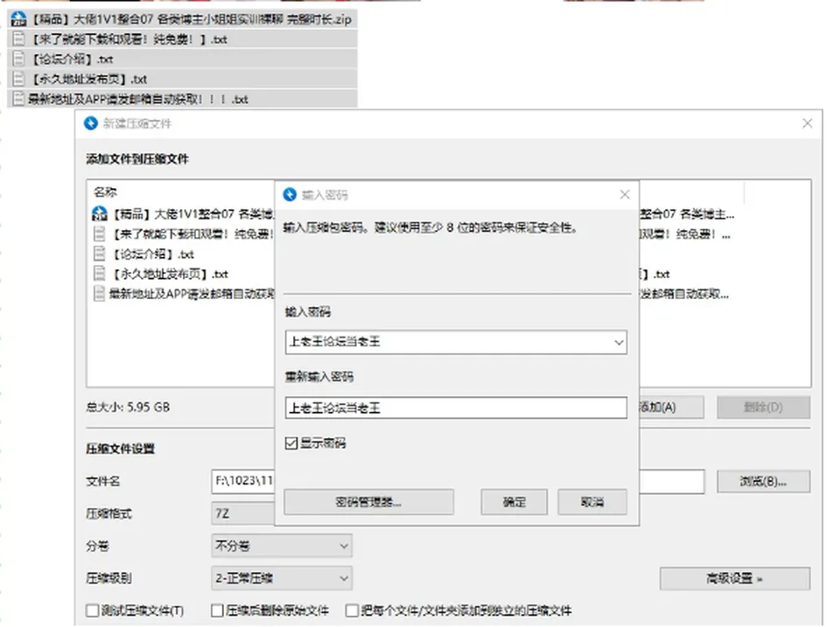The height and width of the screenshot is (627, 840).
Task: Select the 【论坛介绍】.txt name in top list
Action: (x=73, y=59)
